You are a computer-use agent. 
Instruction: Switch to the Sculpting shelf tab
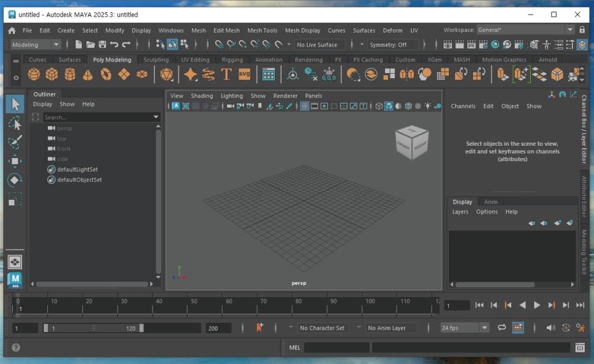tap(156, 60)
